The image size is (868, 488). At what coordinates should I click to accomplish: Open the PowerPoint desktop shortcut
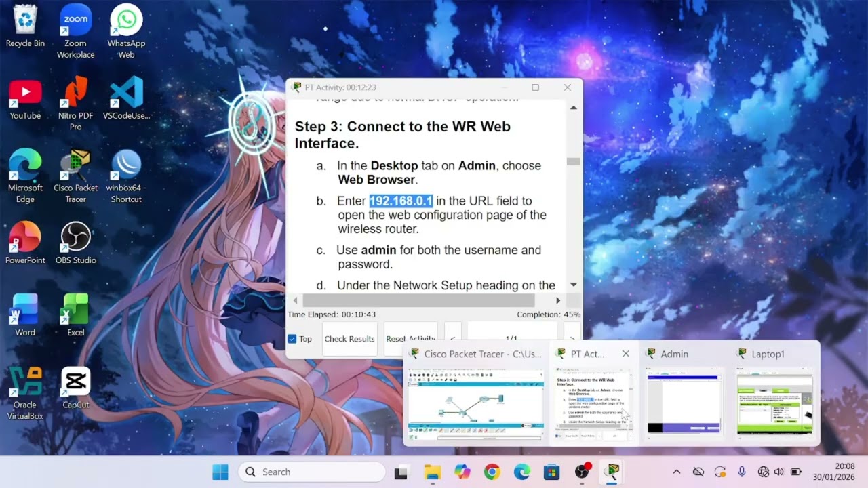coord(25,243)
